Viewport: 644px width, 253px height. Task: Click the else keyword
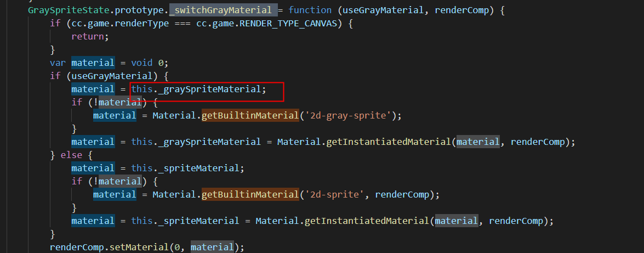pyautogui.click(x=71, y=155)
